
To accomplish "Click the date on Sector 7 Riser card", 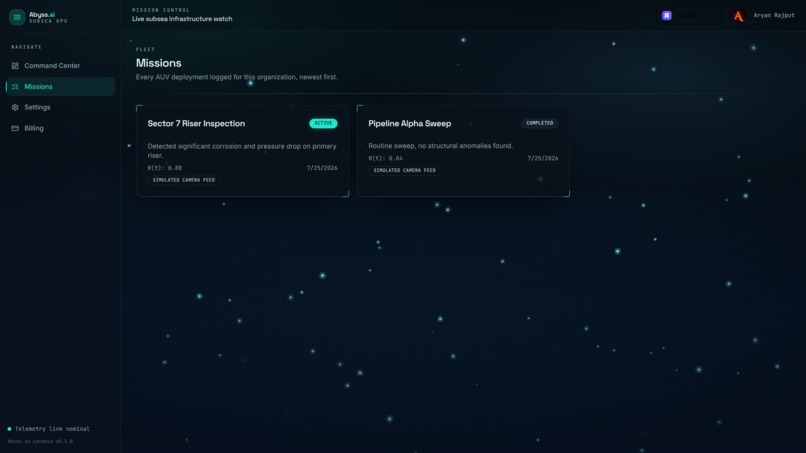I will 322,168.
